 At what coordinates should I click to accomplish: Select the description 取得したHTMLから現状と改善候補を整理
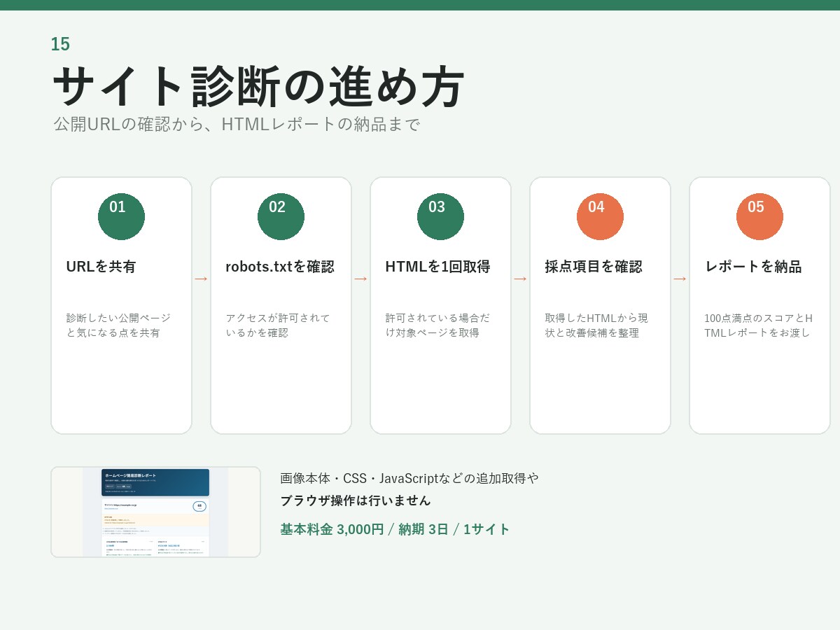(596, 325)
